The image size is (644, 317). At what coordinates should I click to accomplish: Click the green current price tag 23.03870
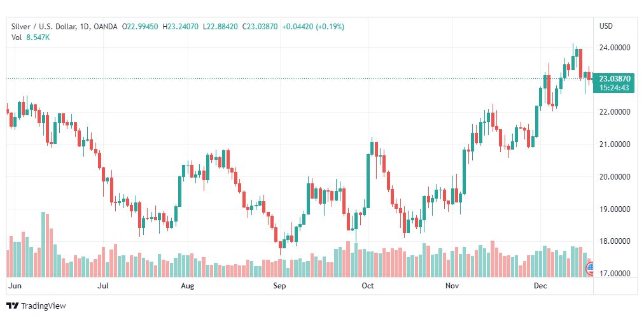[614, 78]
